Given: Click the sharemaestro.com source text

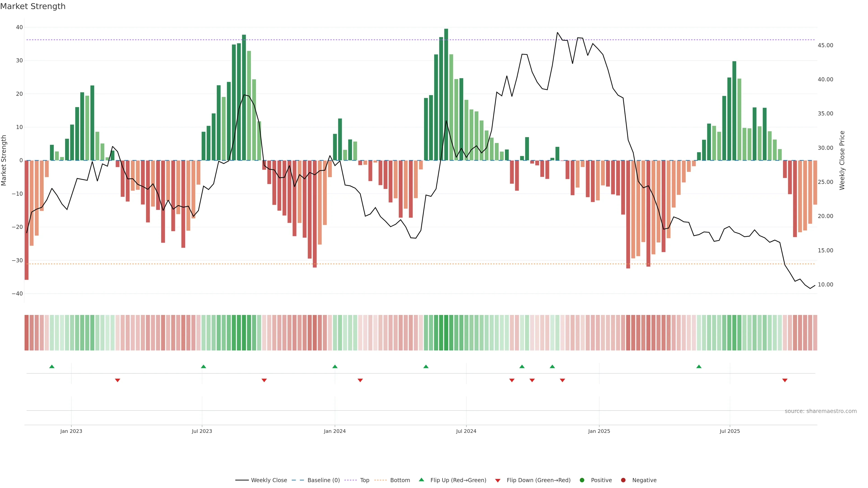Looking at the screenshot, I should 821,411.
